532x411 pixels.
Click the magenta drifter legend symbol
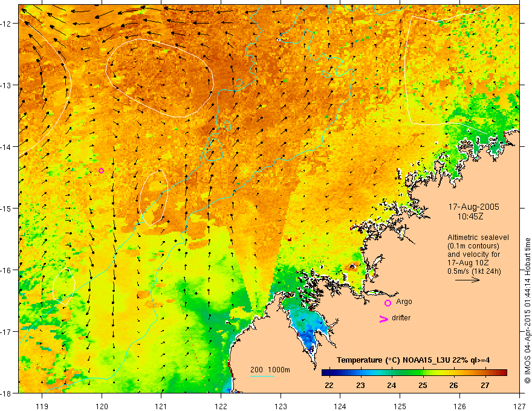pyautogui.click(x=384, y=319)
